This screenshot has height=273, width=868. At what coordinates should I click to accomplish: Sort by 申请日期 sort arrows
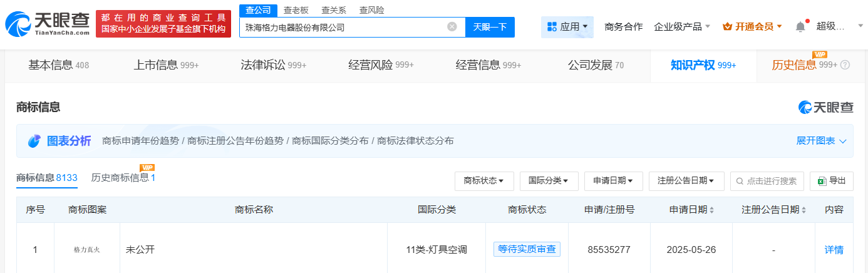point(711,210)
